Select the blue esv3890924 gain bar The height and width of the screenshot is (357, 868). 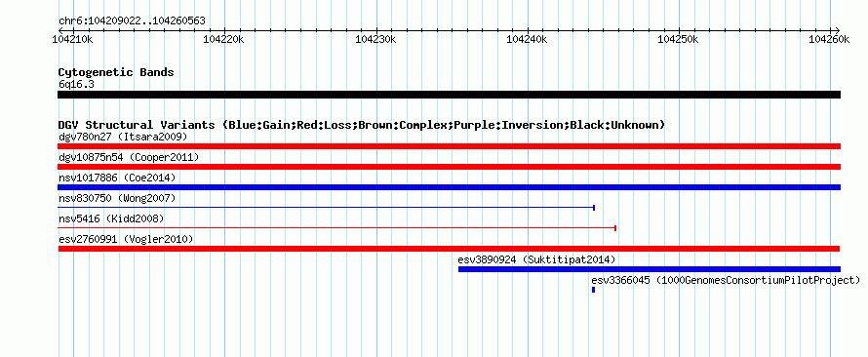click(650, 269)
